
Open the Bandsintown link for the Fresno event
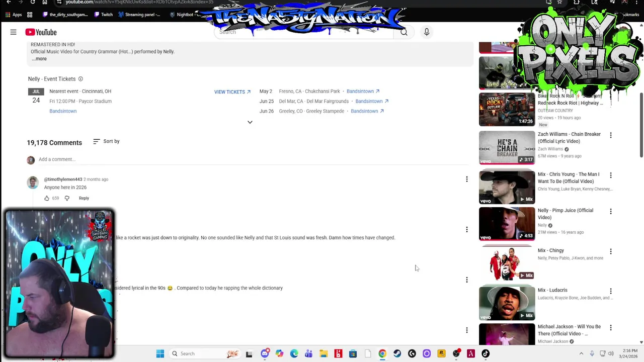pyautogui.click(x=363, y=92)
